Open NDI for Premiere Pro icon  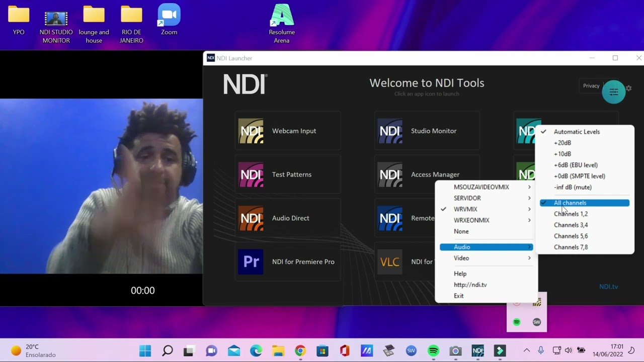coord(251,261)
